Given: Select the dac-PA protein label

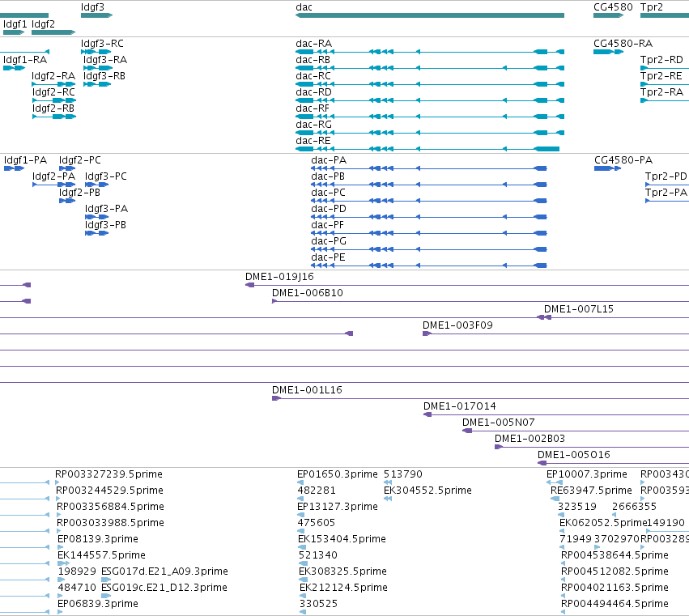Looking at the screenshot, I should pos(329,160).
